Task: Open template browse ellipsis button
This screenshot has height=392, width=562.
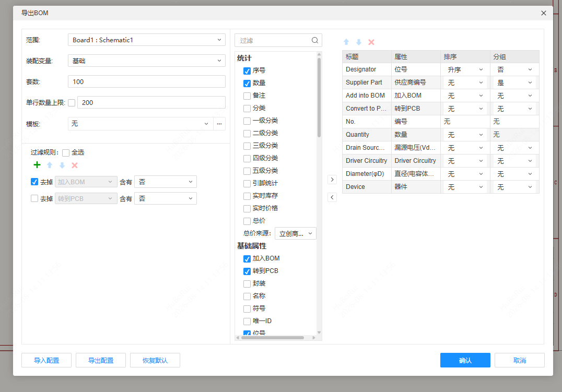Action: pos(219,124)
